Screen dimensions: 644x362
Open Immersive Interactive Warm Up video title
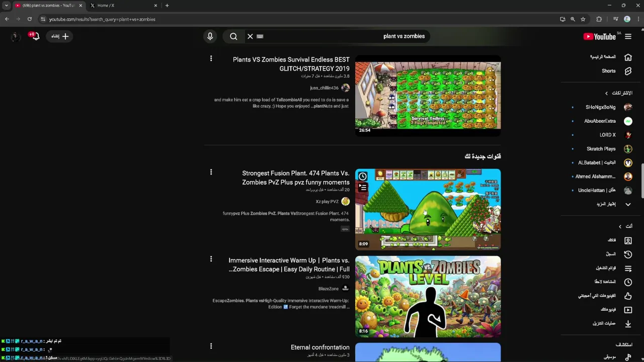tap(289, 264)
